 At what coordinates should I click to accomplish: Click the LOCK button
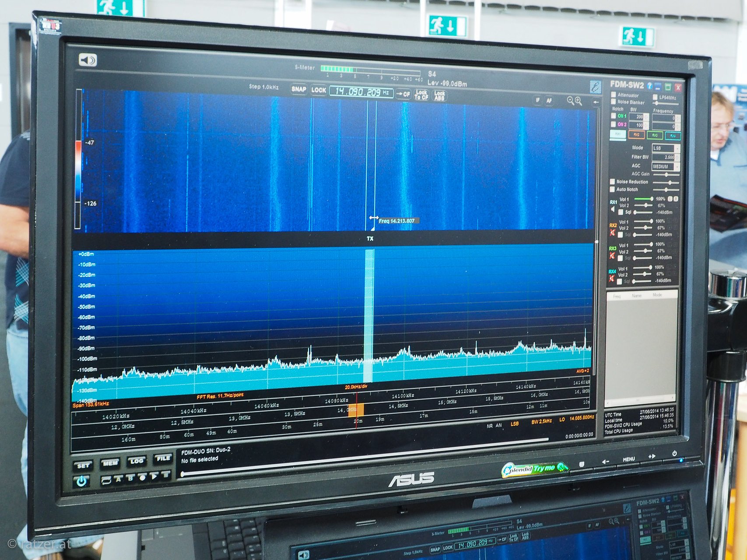pos(319,90)
